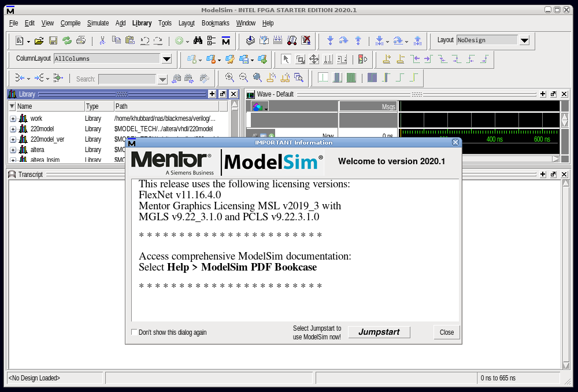Choose the Pan Mode four-arrow icon

tap(314, 59)
